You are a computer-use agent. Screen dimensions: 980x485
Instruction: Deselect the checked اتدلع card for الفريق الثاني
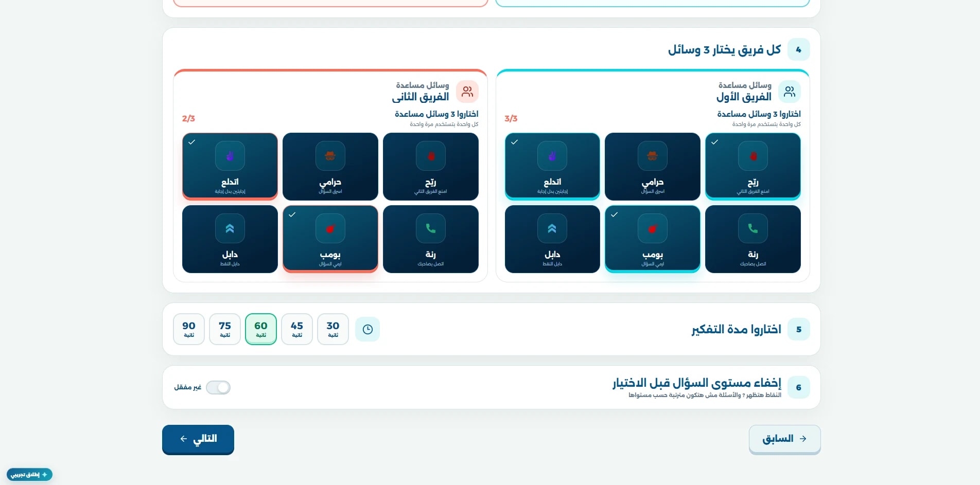coord(230,167)
